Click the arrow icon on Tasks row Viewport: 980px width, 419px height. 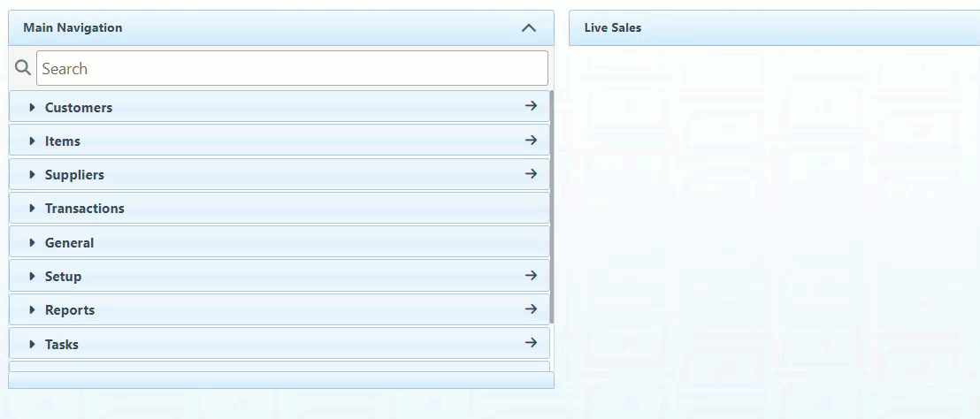(531, 343)
